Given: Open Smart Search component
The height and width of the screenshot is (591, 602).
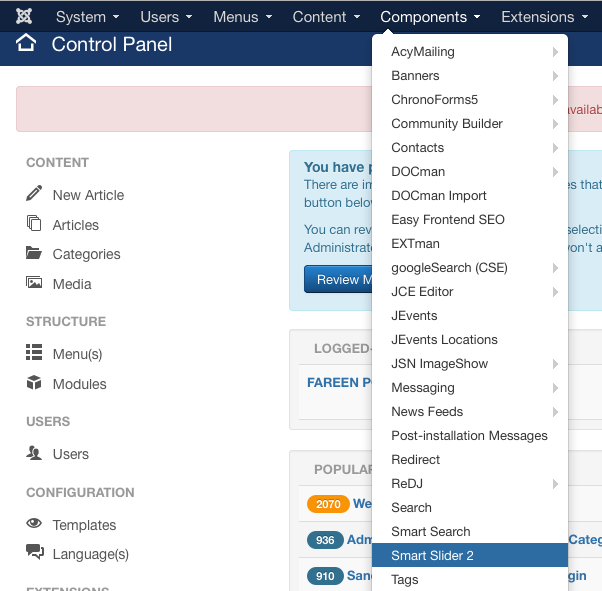Looking at the screenshot, I should [x=470, y=532].
